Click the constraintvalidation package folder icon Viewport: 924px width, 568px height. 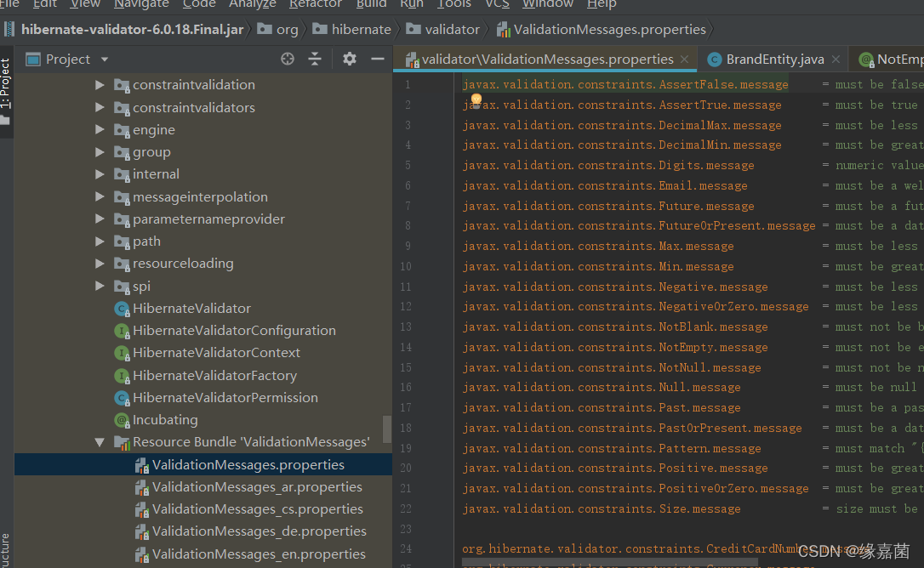122,85
